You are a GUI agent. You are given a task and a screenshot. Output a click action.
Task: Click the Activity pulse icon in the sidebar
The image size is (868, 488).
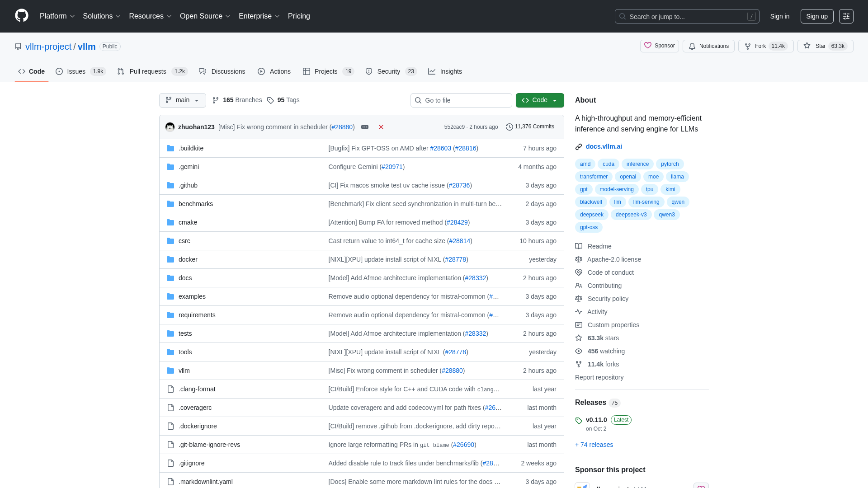point(579,312)
